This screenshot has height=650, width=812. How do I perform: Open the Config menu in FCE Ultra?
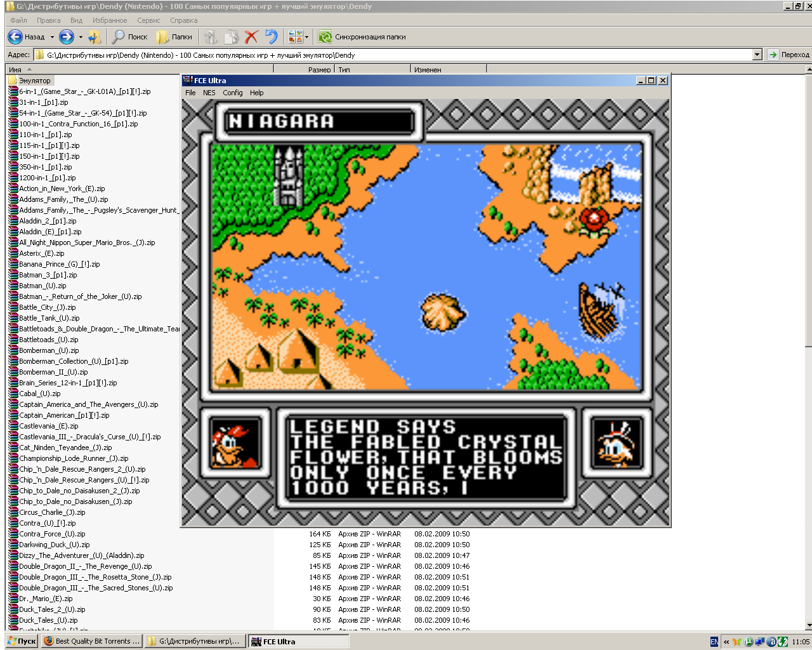pyautogui.click(x=233, y=93)
